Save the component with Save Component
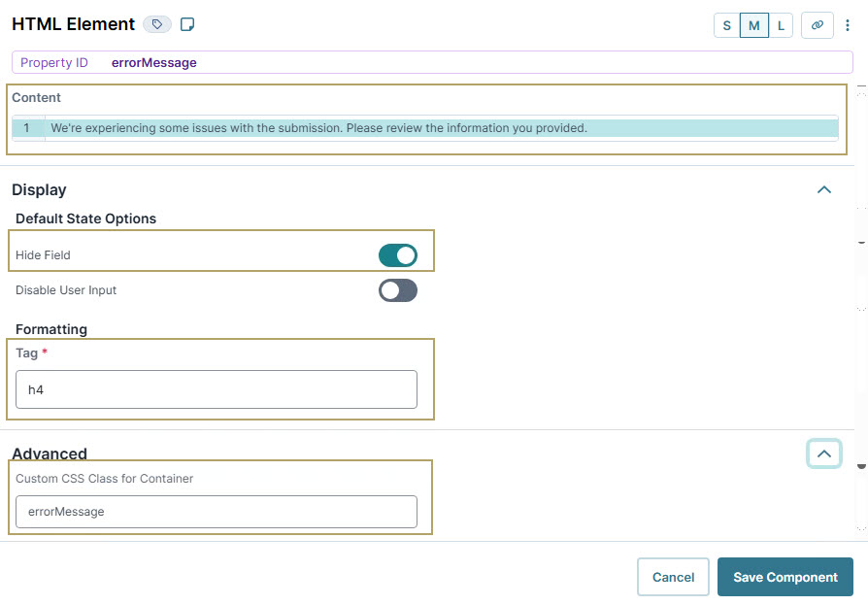868x605 pixels. click(785, 576)
